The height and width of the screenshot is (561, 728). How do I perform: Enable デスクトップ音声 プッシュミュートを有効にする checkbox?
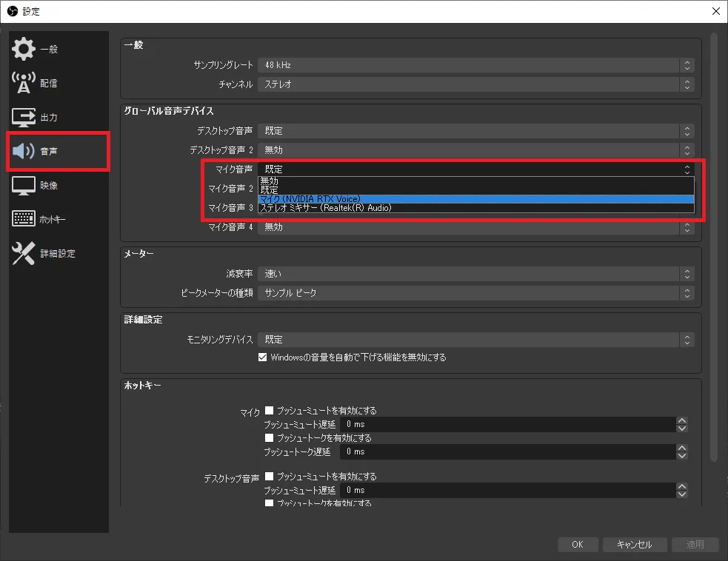pos(269,476)
